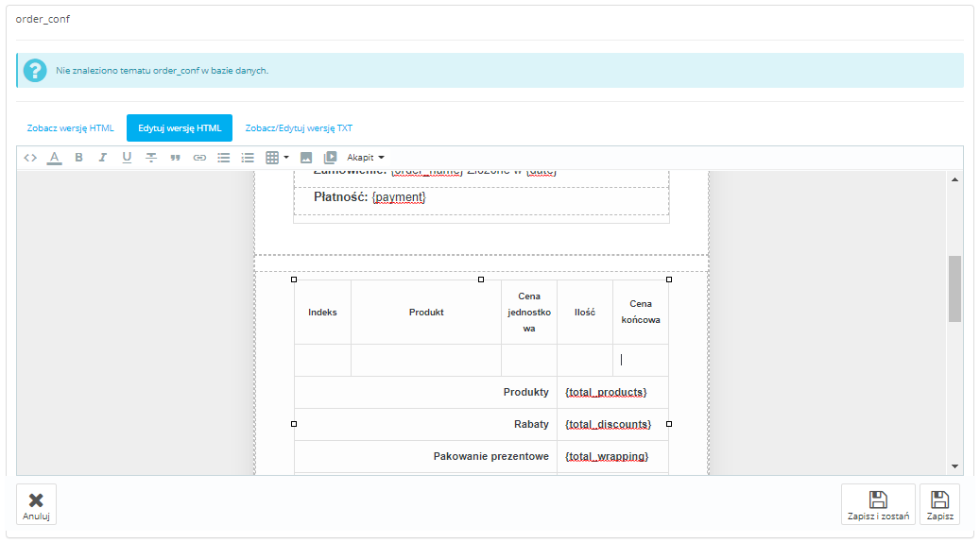This screenshot has width=980, height=542.
Task: Choose the text color tool
Action: (55, 158)
